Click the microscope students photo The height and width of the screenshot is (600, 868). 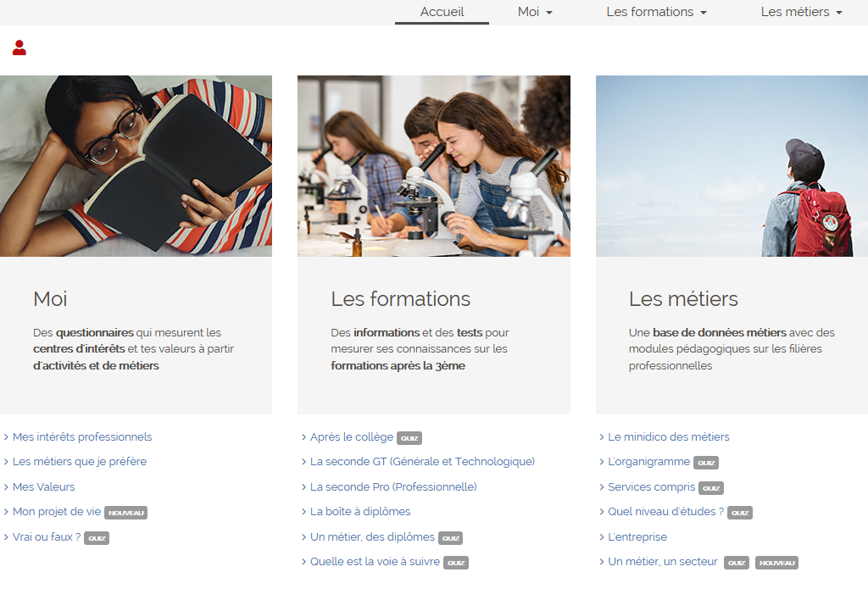[x=434, y=166]
